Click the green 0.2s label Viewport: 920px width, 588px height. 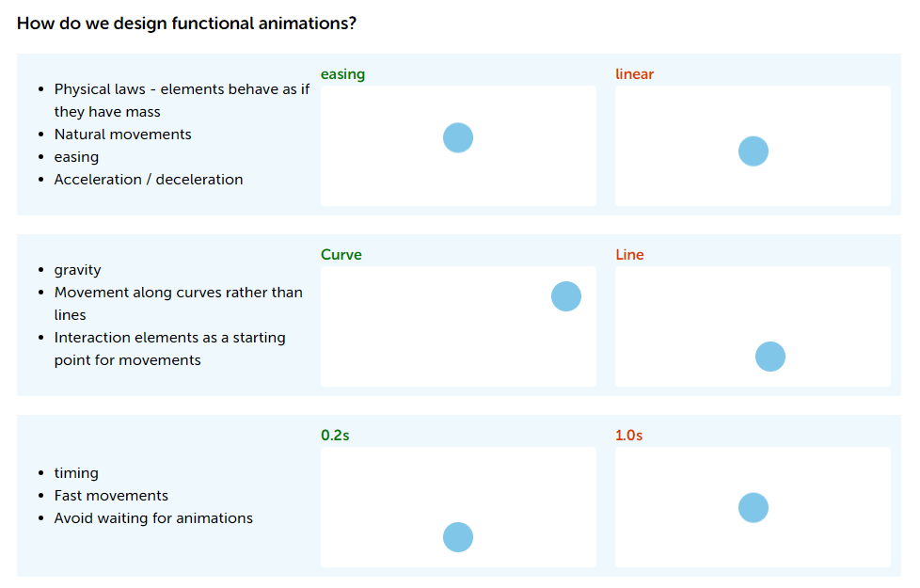tap(335, 436)
